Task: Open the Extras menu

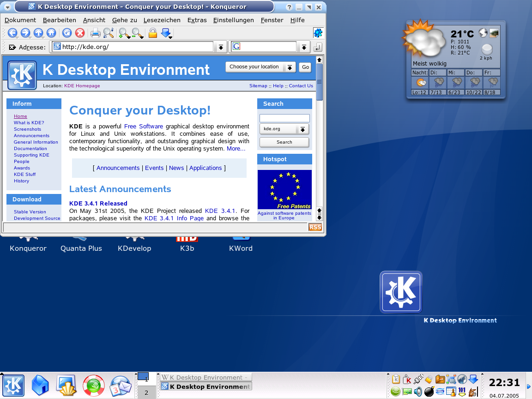Action: pos(197,20)
